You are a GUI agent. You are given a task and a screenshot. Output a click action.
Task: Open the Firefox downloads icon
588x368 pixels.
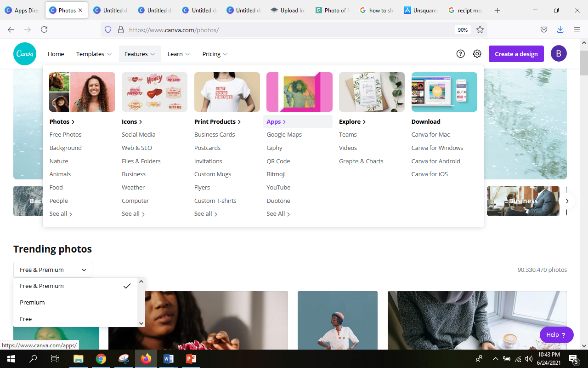[x=560, y=29]
